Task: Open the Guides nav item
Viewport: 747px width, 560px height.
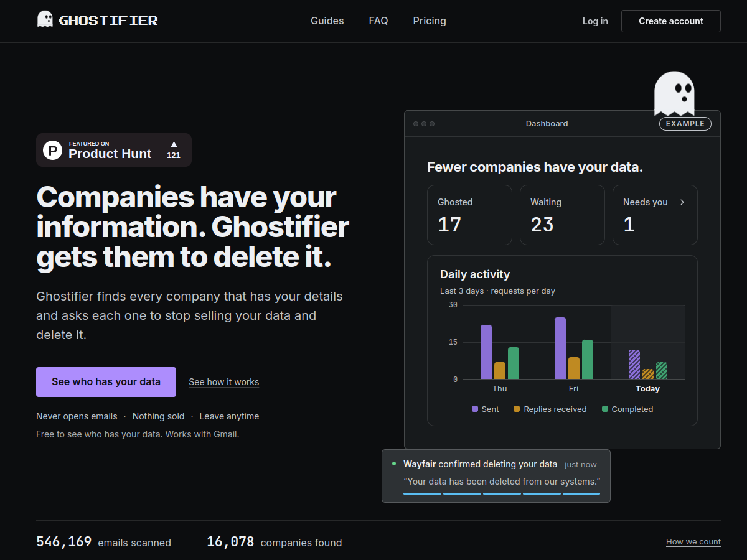Action: click(x=327, y=21)
